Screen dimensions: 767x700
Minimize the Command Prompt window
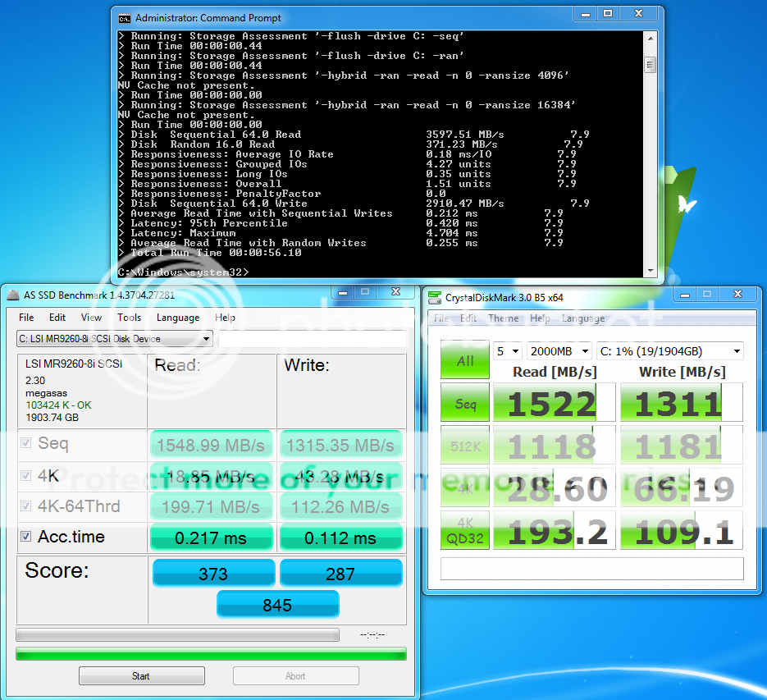[x=586, y=14]
